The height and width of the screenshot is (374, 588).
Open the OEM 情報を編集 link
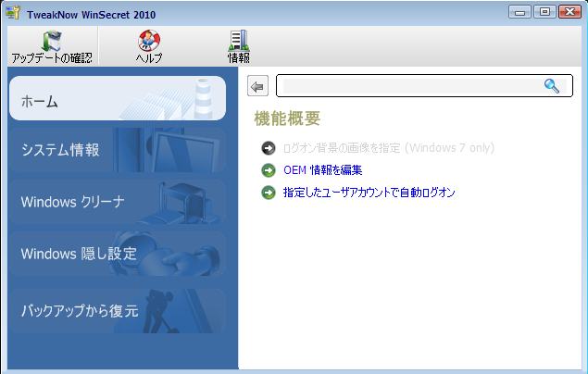point(323,170)
